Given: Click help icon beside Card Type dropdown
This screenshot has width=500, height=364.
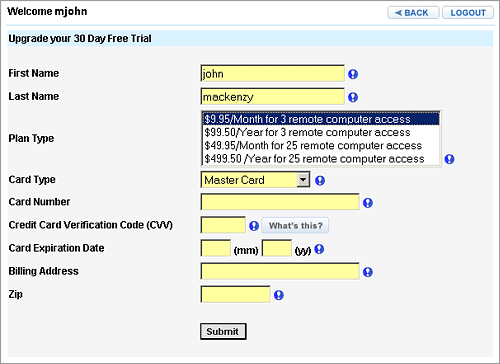Looking at the screenshot, I should pos(320,180).
